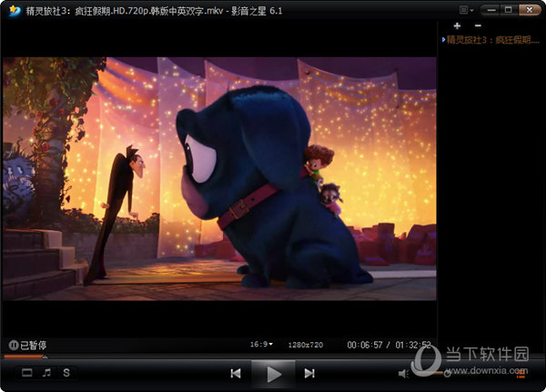Screen dimensions: 546x392
Task: Click the 1280x720 resolution text
Action: (306, 345)
